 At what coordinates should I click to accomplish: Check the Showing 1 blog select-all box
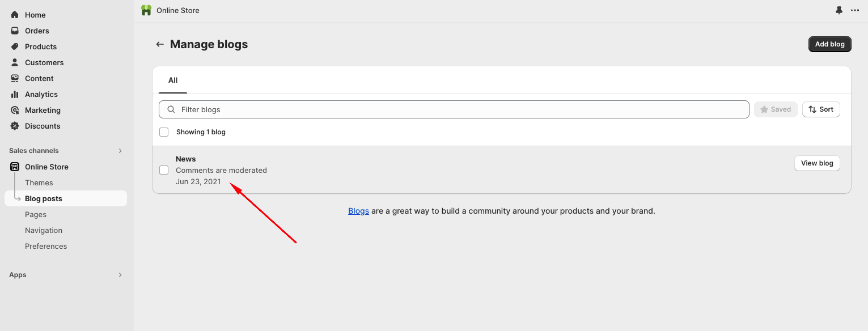tap(164, 131)
